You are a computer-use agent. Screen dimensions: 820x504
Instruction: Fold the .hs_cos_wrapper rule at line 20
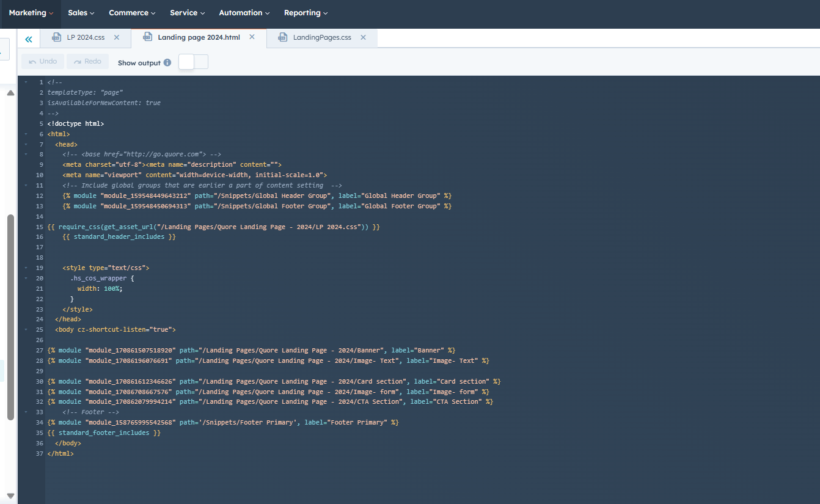point(26,278)
